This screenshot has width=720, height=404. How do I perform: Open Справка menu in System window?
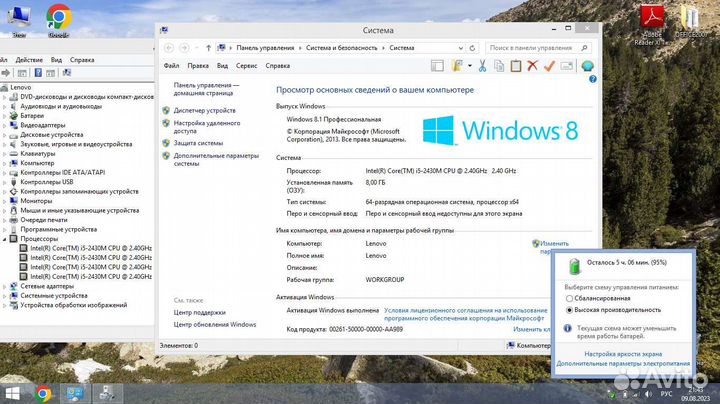click(x=277, y=66)
